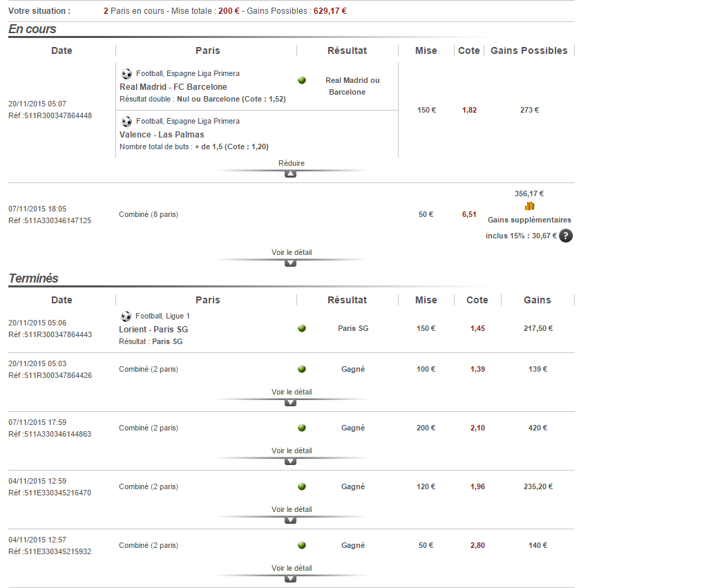Expand detail arrow under the 140 € bet
The image size is (704, 588).
[x=290, y=579]
